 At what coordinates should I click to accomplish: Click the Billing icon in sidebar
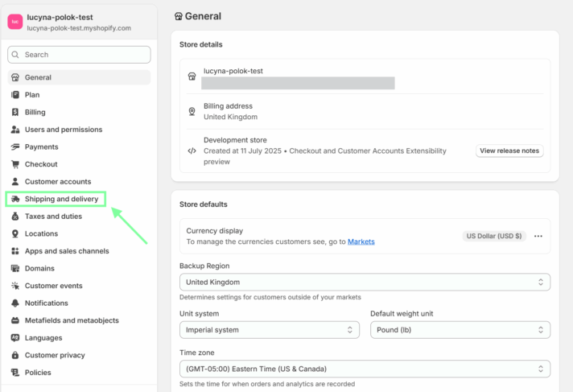click(15, 113)
